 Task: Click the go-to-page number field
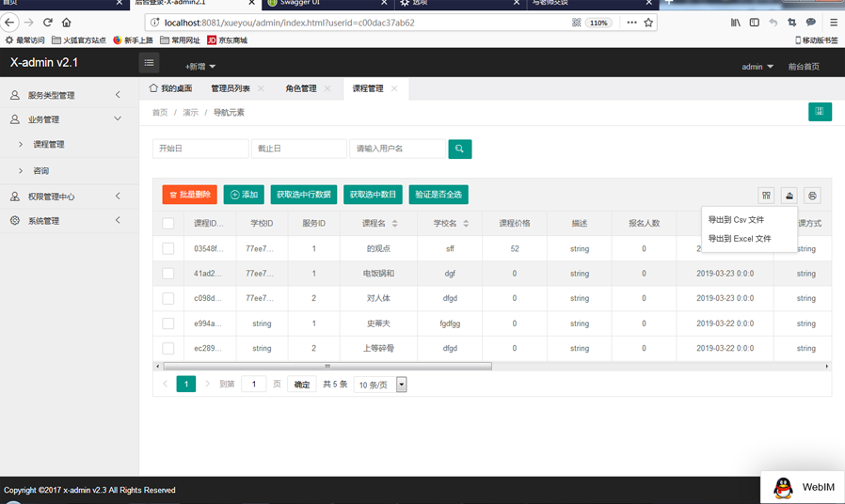point(254,385)
